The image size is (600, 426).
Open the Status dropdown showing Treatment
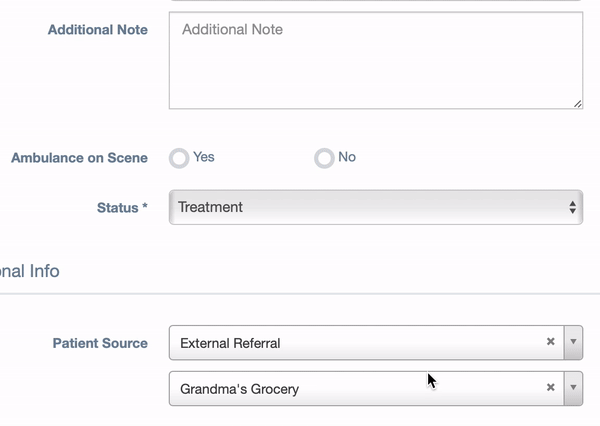click(376, 207)
